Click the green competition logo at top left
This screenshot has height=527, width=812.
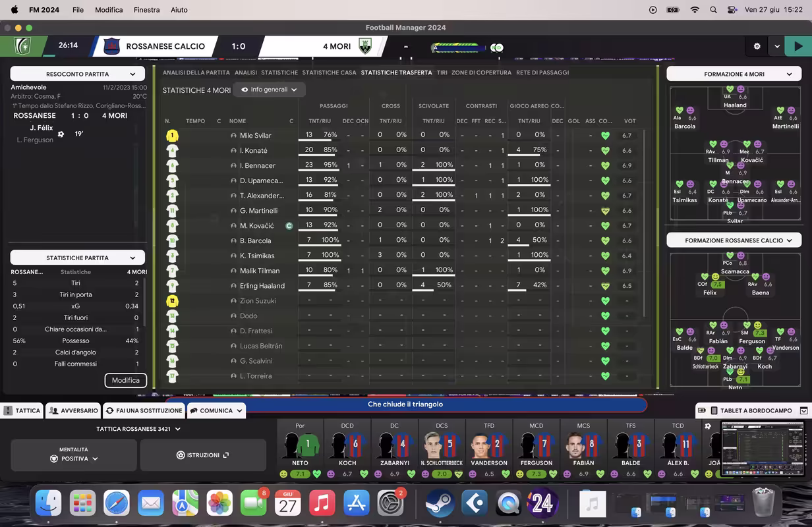[22, 46]
